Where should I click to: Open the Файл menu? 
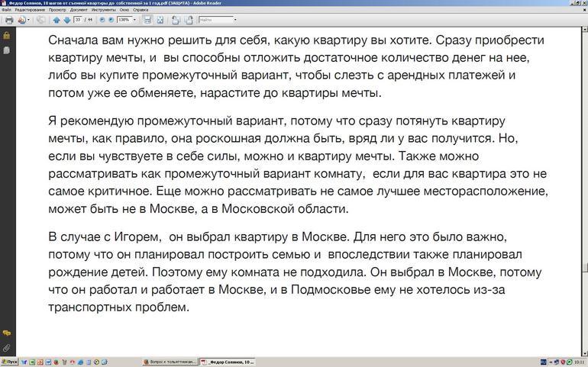6,10
